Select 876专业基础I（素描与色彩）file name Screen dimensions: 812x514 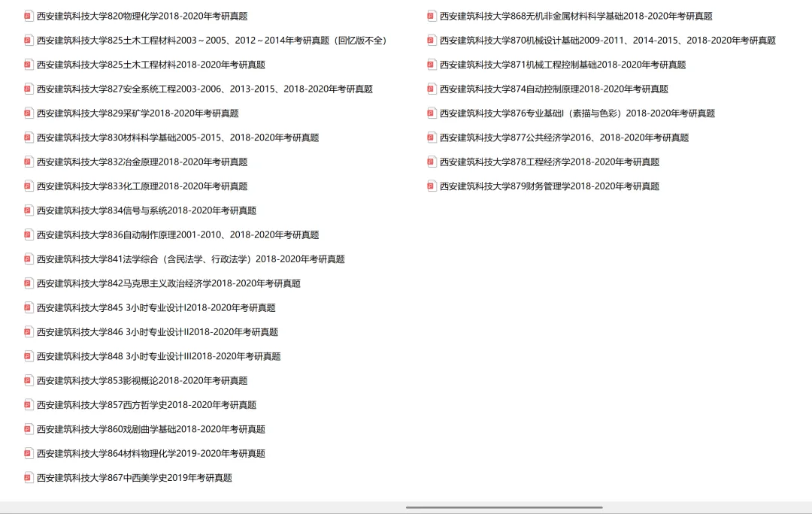point(577,114)
